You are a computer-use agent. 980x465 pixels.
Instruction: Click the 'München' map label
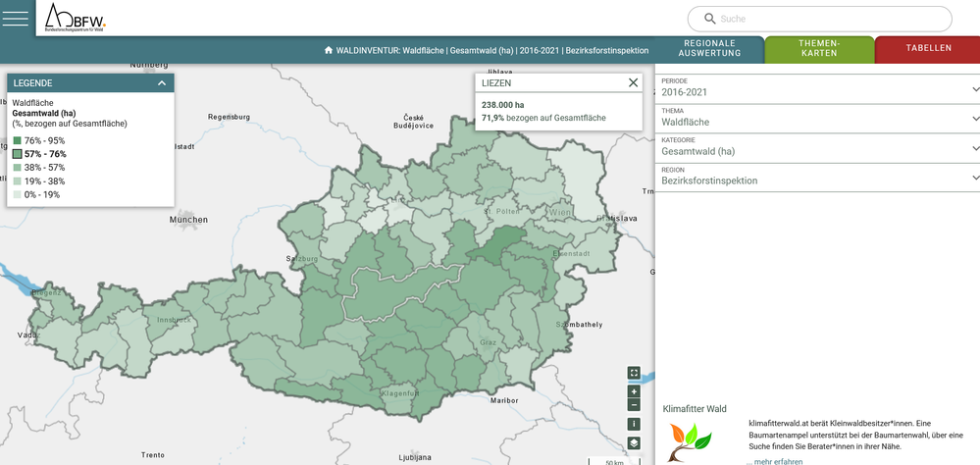[x=188, y=220]
